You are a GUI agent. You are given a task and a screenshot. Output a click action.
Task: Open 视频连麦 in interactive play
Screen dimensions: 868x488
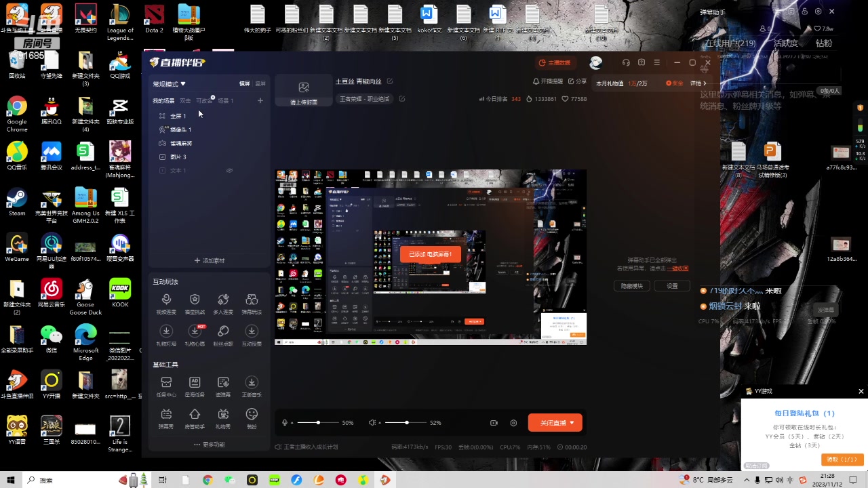pos(166,304)
